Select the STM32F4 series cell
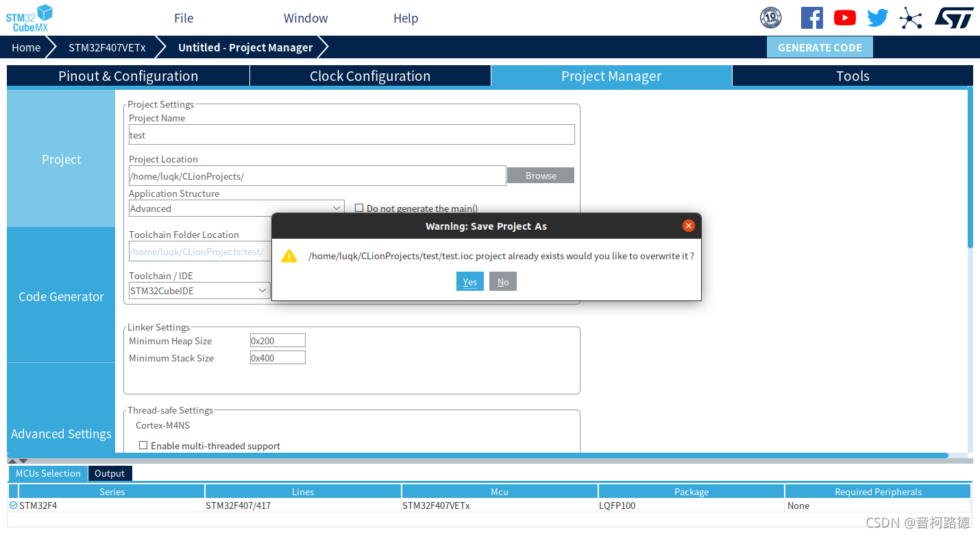 point(112,506)
